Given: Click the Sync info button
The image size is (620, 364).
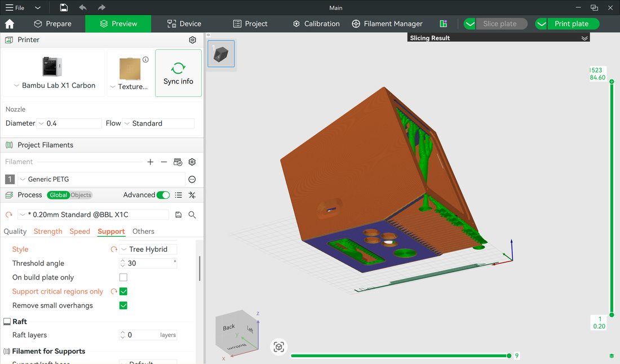Looking at the screenshot, I should coord(178,73).
